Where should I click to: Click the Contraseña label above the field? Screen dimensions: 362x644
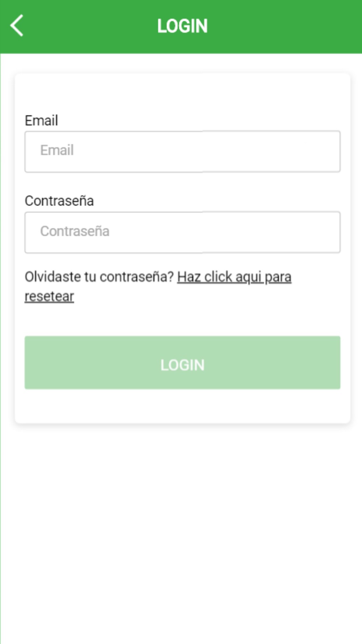click(59, 201)
